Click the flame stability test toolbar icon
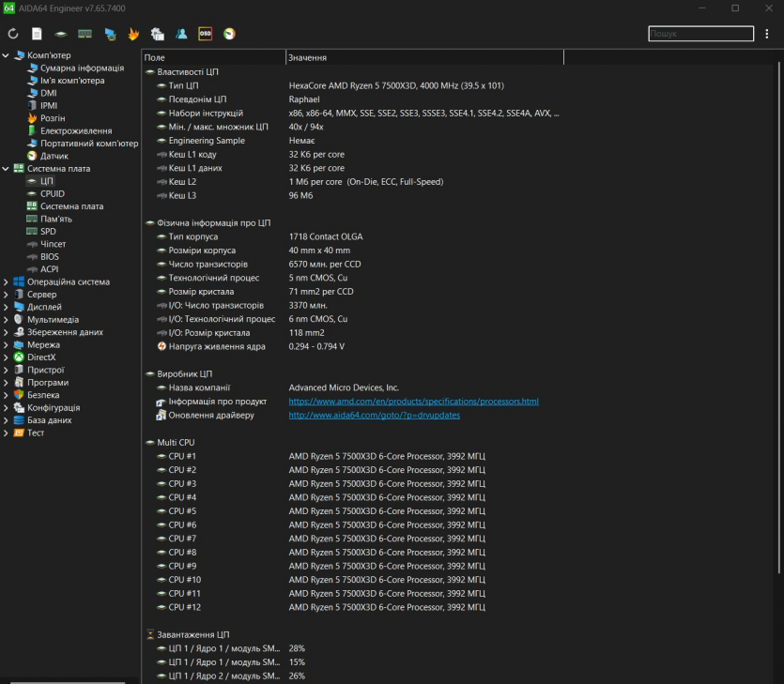Screen dimensions: 784x684 tap(133, 34)
